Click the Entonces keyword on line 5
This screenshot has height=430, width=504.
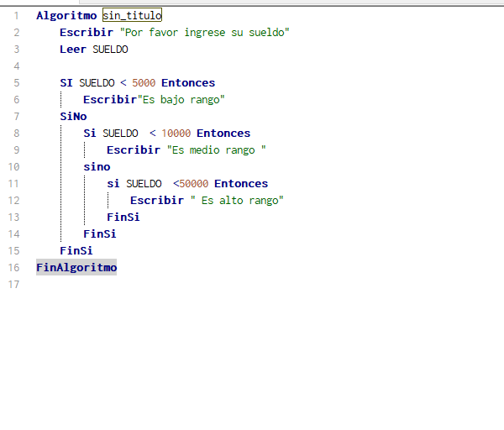coord(188,82)
